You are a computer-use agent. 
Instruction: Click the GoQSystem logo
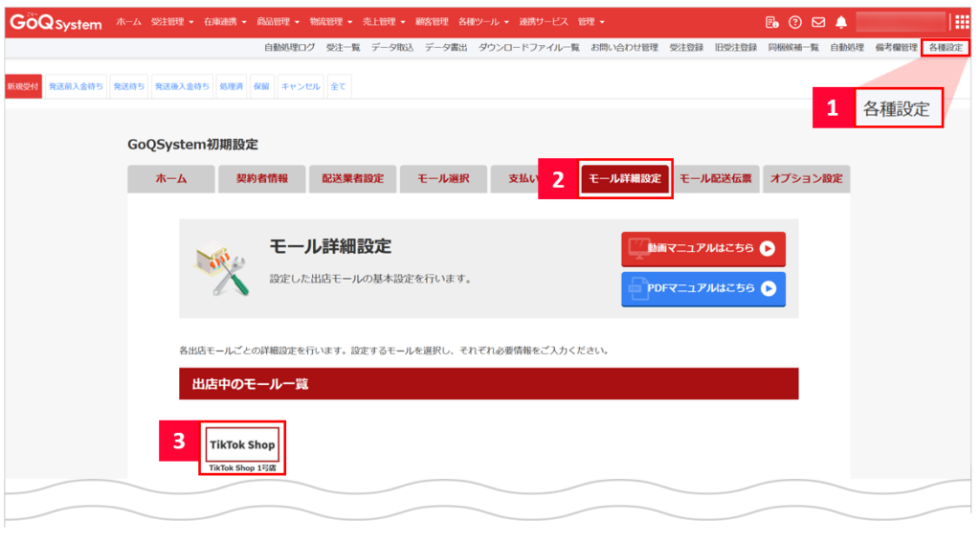point(56,22)
